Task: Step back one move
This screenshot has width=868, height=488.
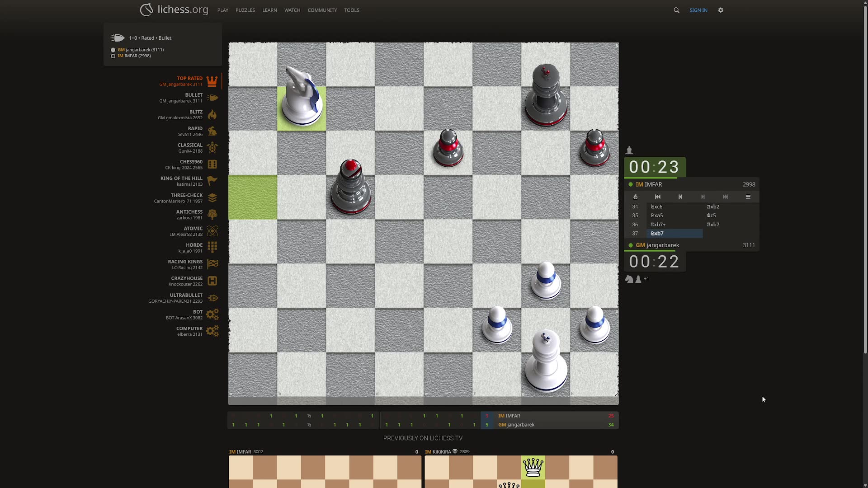Action: click(x=680, y=197)
